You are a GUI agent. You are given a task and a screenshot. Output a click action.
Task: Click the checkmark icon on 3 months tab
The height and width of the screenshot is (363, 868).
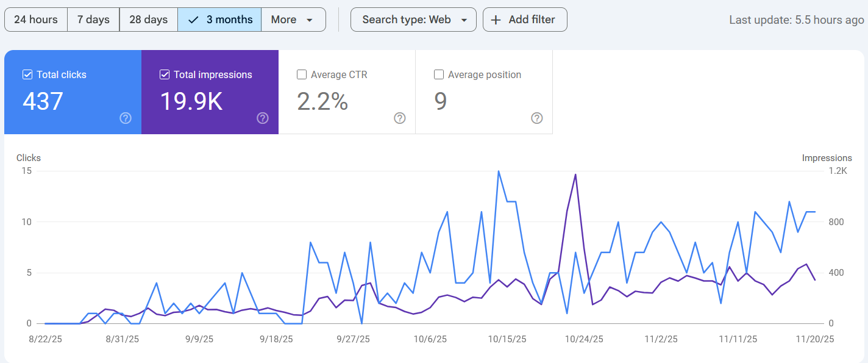tap(193, 19)
